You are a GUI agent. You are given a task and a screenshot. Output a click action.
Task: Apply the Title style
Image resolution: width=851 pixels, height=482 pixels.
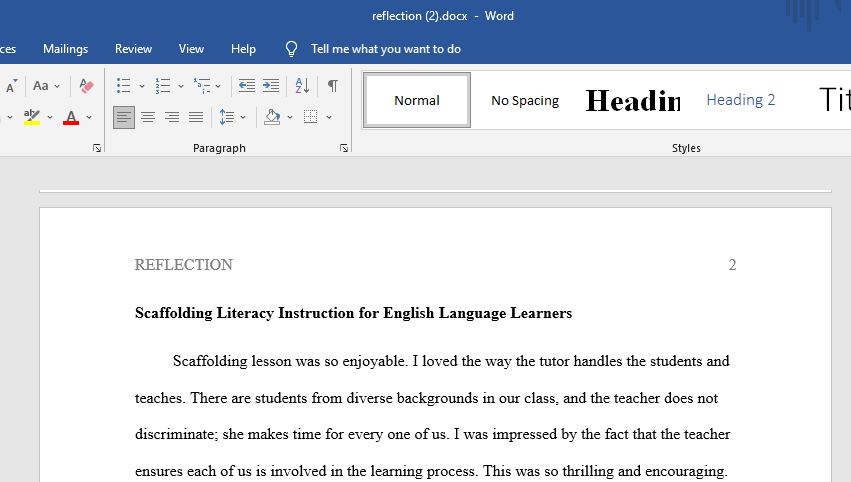[x=834, y=100]
